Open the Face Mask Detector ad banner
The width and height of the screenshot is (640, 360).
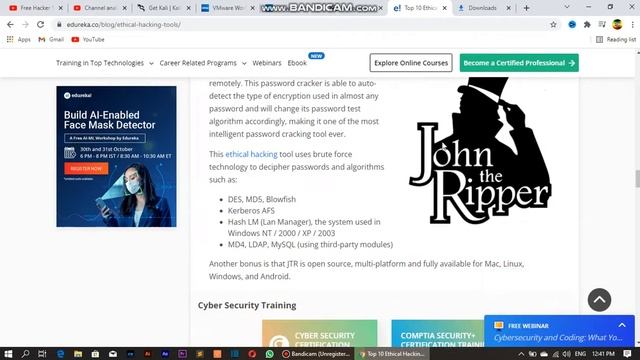(116, 156)
